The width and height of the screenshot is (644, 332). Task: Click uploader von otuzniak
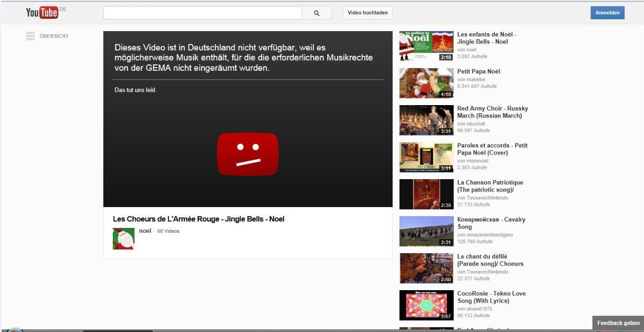[471, 123]
